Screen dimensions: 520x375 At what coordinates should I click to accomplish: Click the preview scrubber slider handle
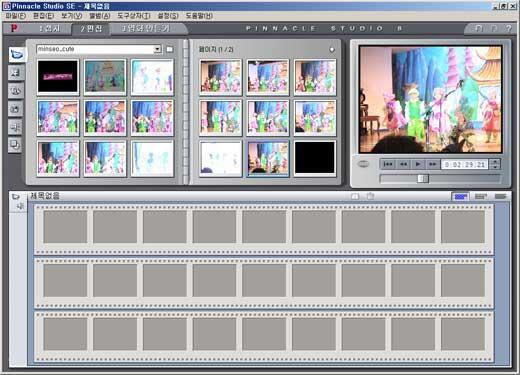(423, 179)
